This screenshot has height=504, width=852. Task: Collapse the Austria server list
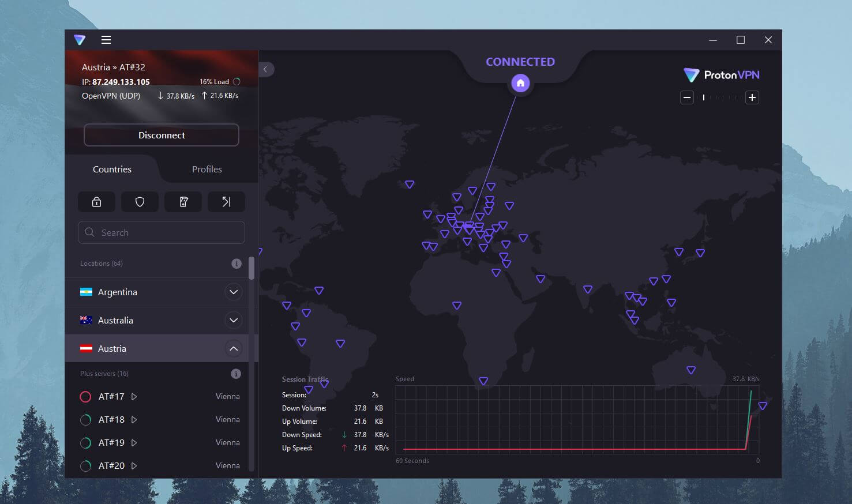pos(234,348)
